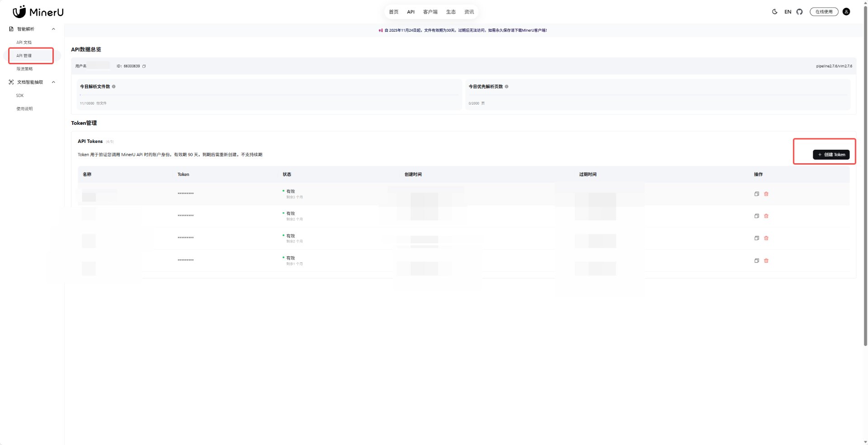The image size is (868, 445).
Task: Go to 首页 in top navigation
Action: [x=394, y=12]
